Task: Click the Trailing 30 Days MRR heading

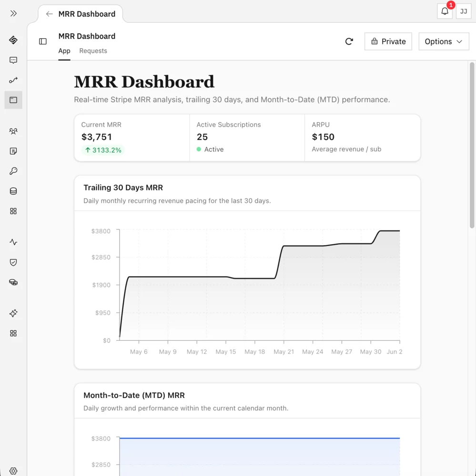Action: coord(123,188)
